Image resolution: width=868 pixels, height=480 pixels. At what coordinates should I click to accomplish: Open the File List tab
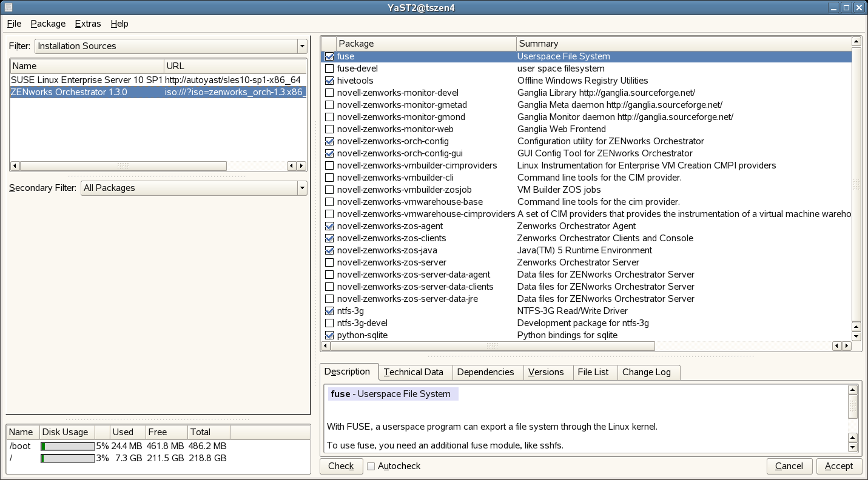(x=593, y=372)
